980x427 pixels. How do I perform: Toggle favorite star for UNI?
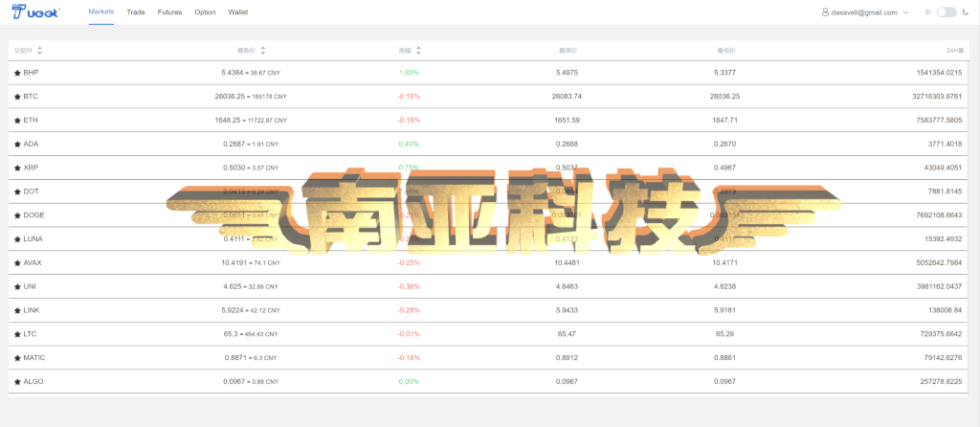click(17, 287)
